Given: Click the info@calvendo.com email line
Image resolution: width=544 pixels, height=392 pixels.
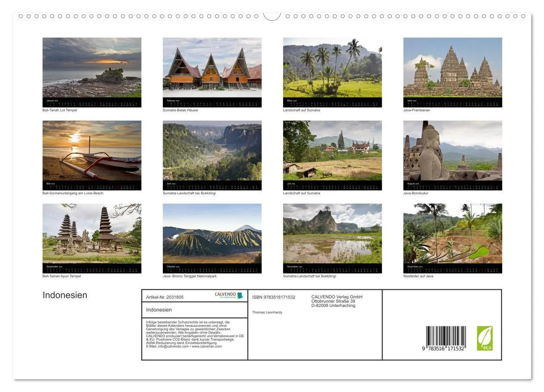Looking at the screenshot, I should (184, 346).
